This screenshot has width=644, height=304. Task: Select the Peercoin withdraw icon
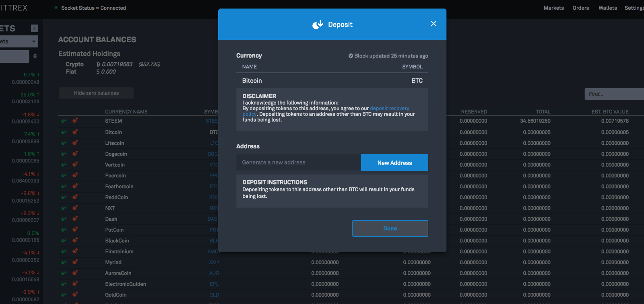tap(75, 175)
